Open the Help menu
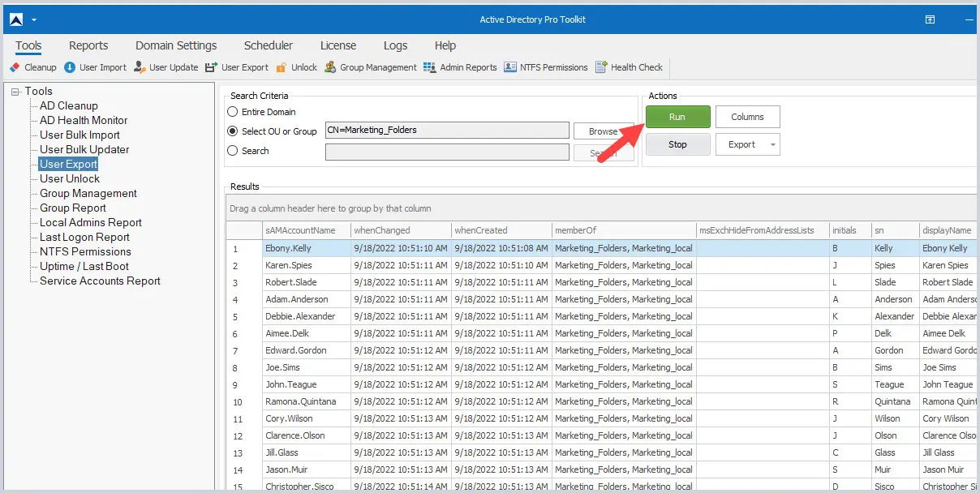 (445, 46)
